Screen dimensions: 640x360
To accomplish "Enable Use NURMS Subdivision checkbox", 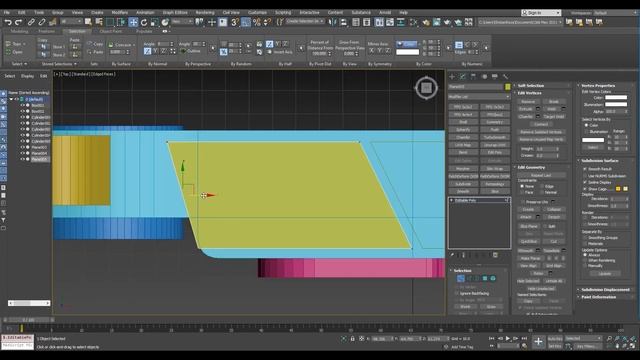I will 584,176.
